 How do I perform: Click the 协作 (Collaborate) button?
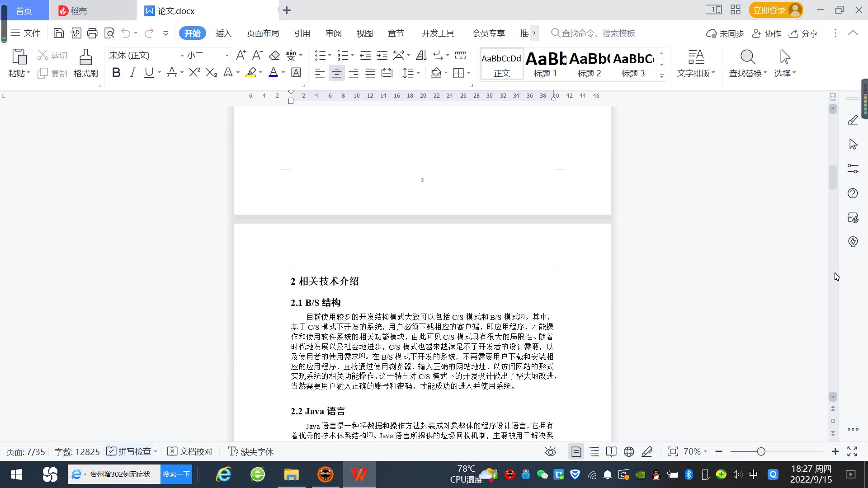point(767,33)
